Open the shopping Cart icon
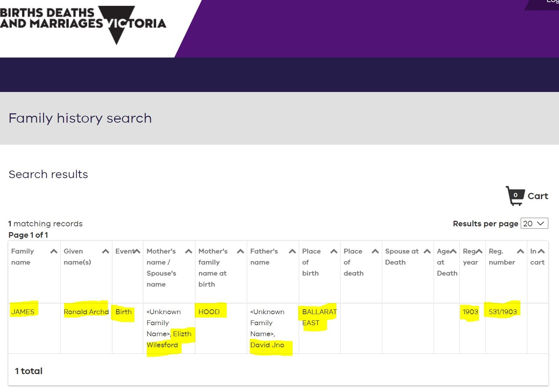Image resolution: width=559 pixels, height=392 pixels. [x=515, y=196]
